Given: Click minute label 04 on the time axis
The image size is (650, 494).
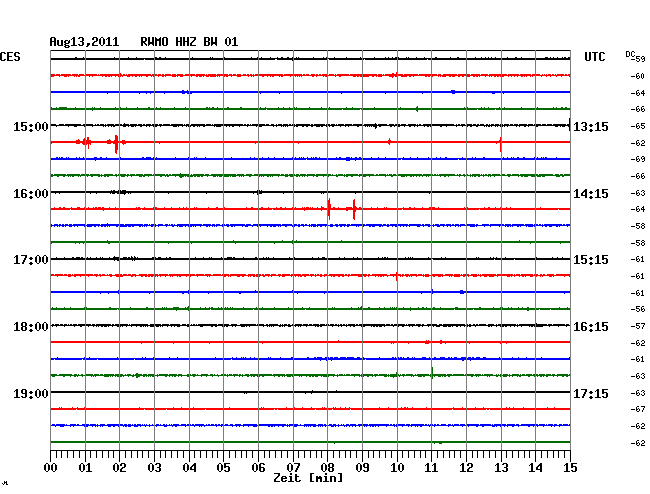Looking at the screenshot, I should 189,468.
